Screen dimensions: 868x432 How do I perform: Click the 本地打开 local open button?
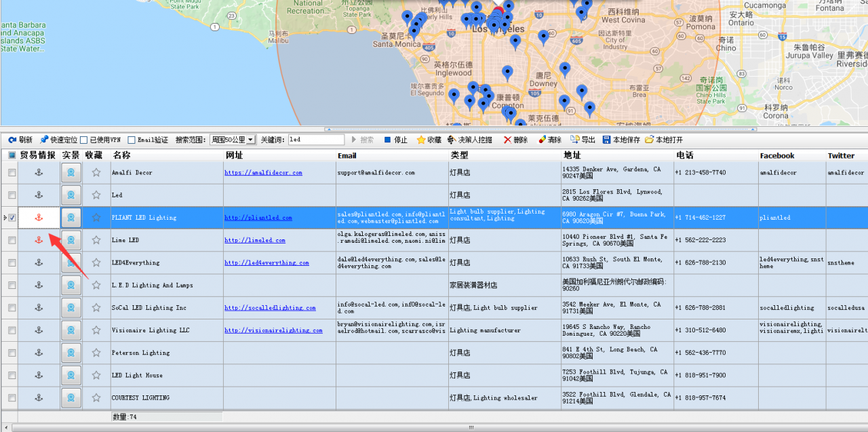[x=664, y=140]
